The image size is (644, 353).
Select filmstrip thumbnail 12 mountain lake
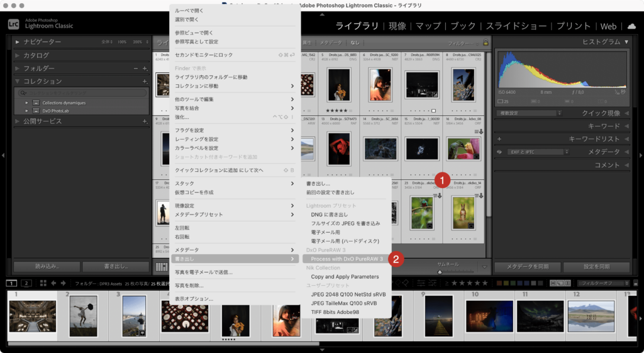coord(591,316)
